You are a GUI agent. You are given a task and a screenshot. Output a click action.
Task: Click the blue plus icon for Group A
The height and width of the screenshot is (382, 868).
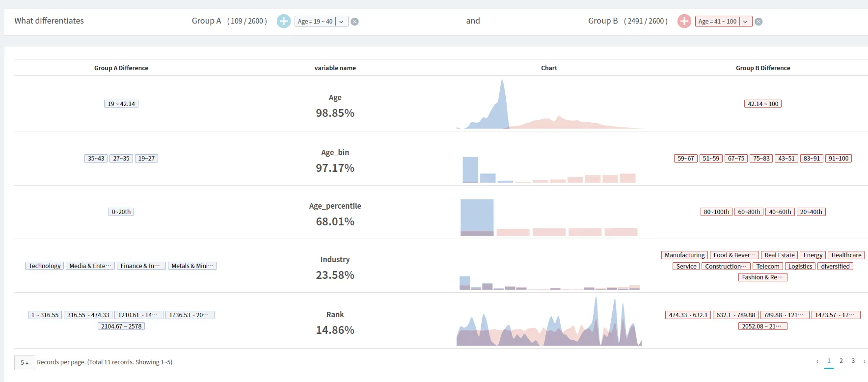284,21
